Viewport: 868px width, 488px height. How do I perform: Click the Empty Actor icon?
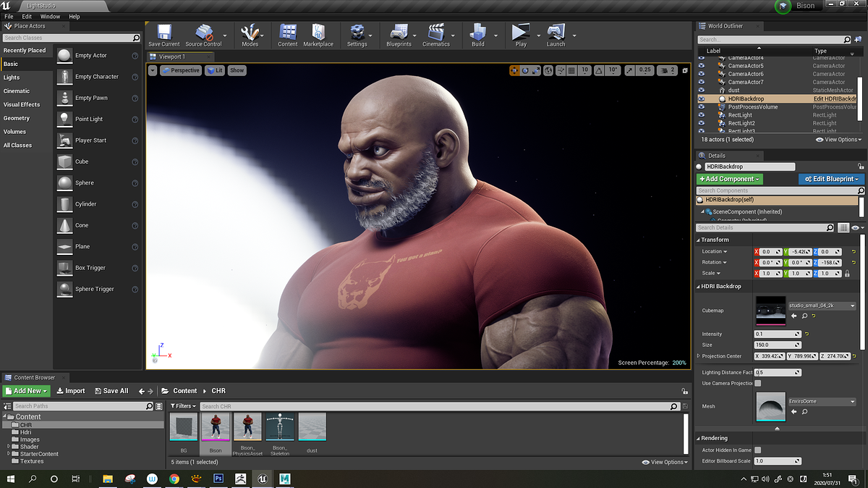point(64,56)
